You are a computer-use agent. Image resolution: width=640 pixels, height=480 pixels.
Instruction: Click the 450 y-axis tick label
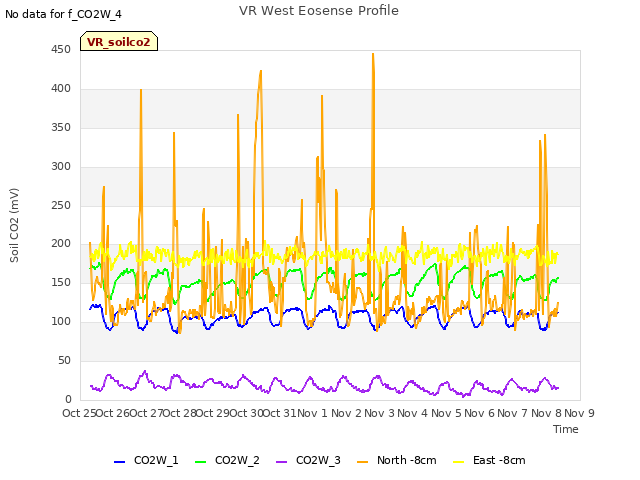[x=61, y=50]
